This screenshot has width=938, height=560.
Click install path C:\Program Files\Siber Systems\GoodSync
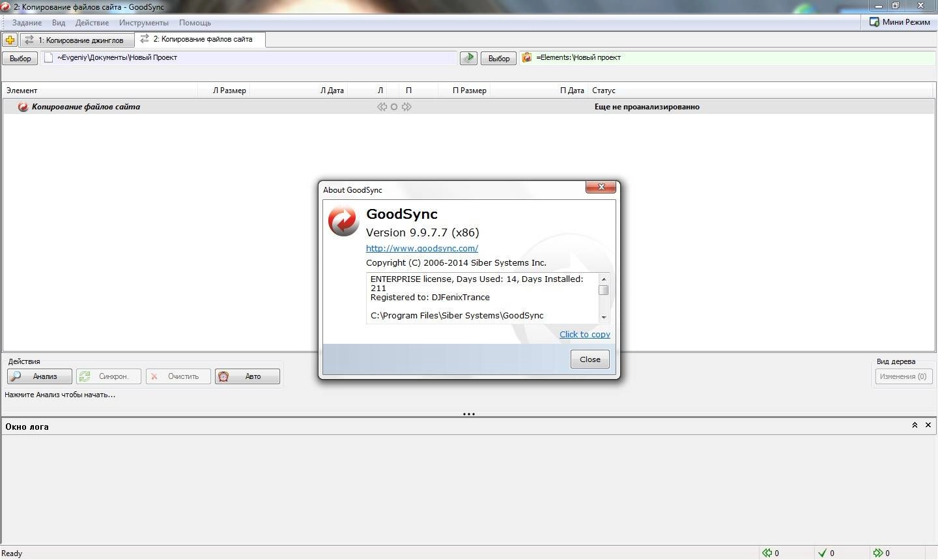[x=457, y=315]
